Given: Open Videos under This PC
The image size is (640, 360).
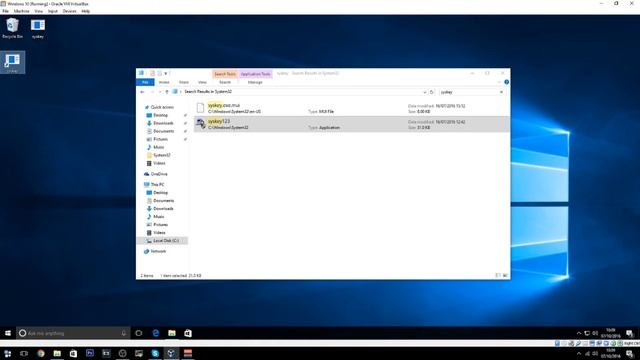Looking at the screenshot, I should click(159, 233).
